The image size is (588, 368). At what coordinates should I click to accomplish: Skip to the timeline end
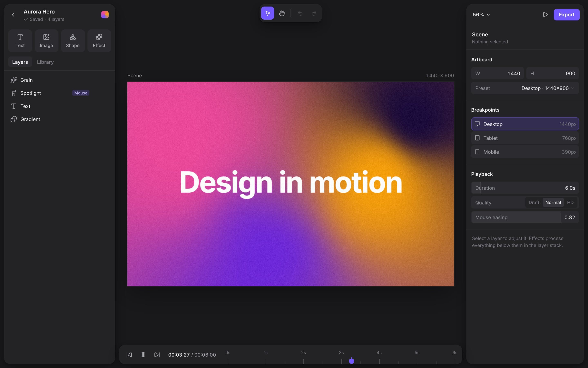157,355
